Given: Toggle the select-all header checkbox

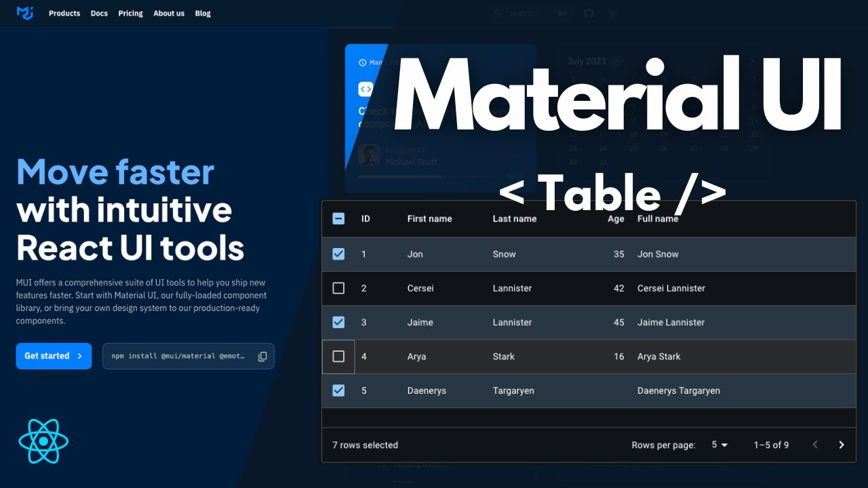Looking at the screenshot, I should point(338,218).
